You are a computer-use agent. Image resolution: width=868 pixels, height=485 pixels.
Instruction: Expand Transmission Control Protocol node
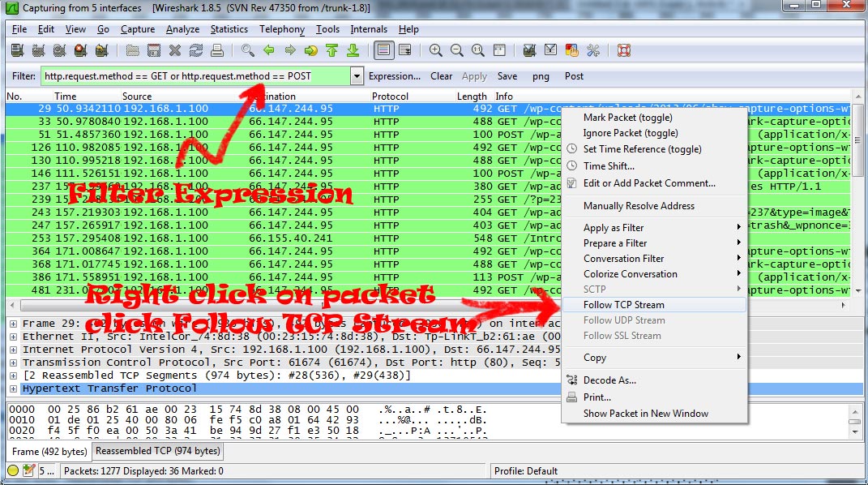(13, 363)
